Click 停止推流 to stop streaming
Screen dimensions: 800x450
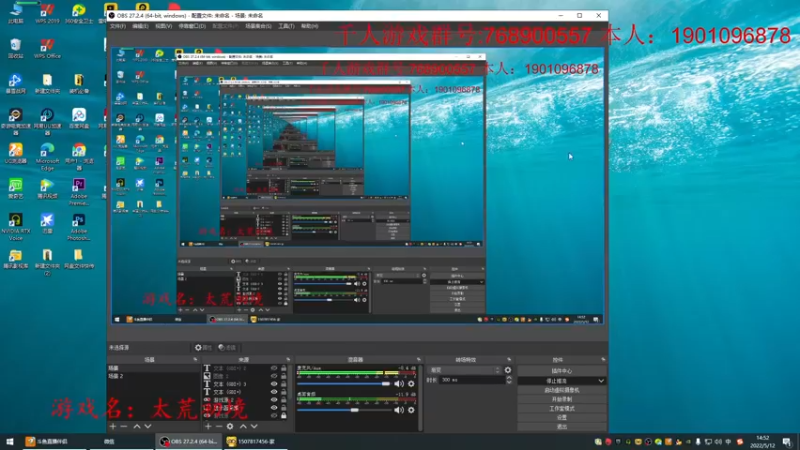click(x=557, y=381)
